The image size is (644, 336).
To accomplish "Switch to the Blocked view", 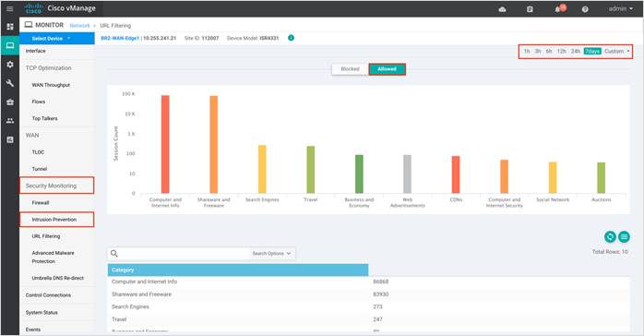I will pyautogui.click(x=350, y=69).
